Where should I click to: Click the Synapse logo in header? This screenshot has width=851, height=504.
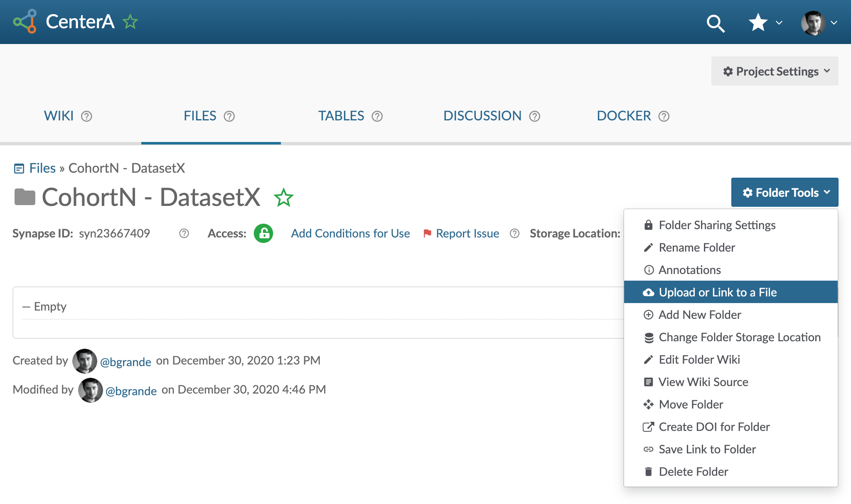point(25,22)
